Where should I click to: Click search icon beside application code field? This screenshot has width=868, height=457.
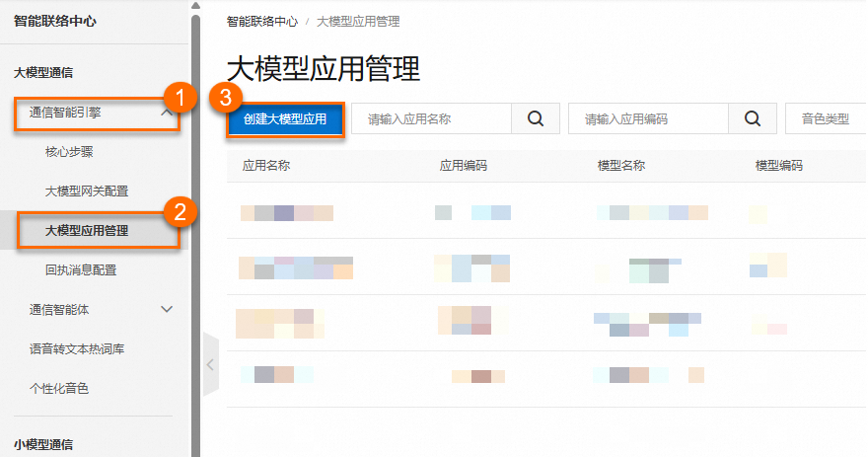pyautogui.click(x=753, y=118)
